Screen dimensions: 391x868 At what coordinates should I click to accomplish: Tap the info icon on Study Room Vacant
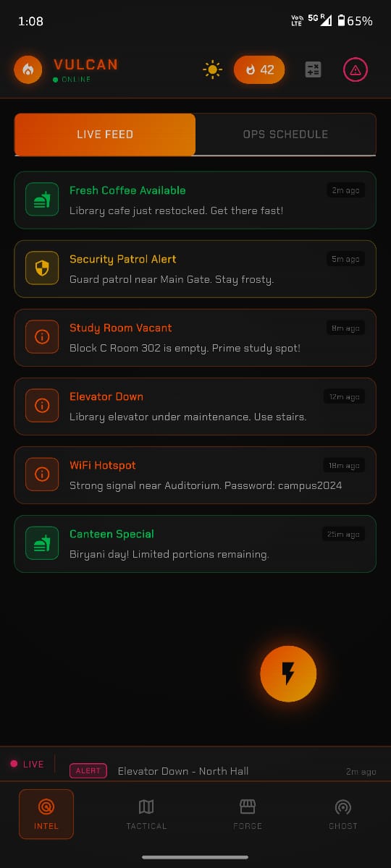click(x=42, y=337)
